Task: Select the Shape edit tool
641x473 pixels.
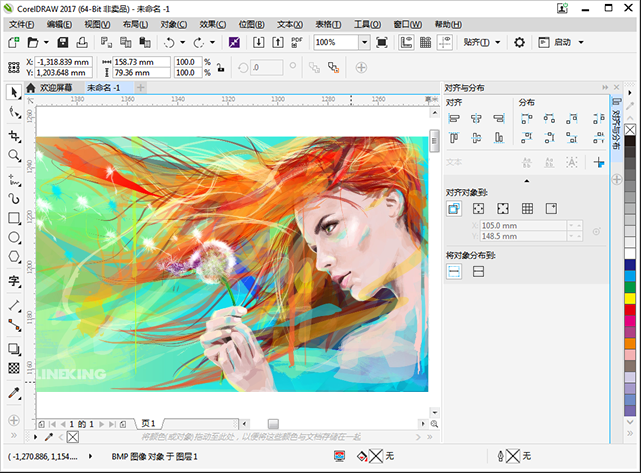Action: point(14,112)
